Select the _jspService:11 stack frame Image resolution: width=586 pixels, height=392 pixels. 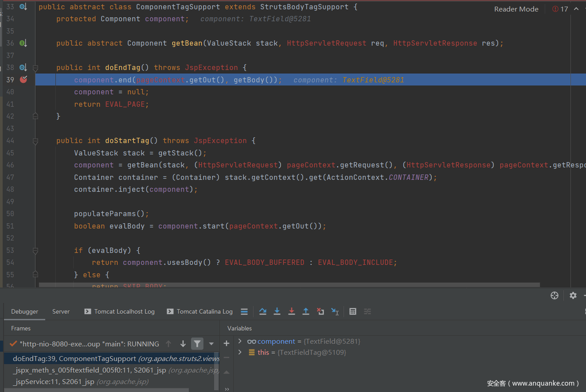[x=54, y=381]
